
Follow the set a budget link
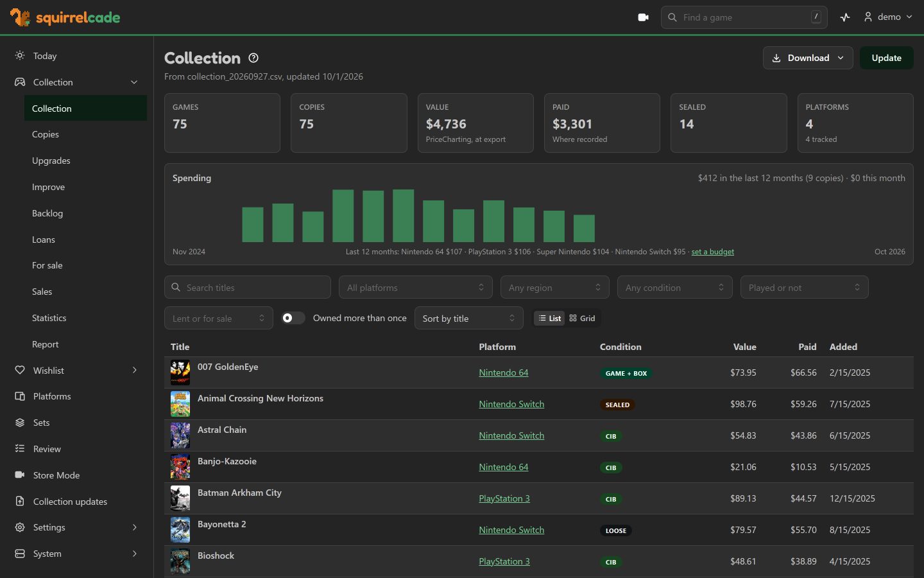coord(712,252)
